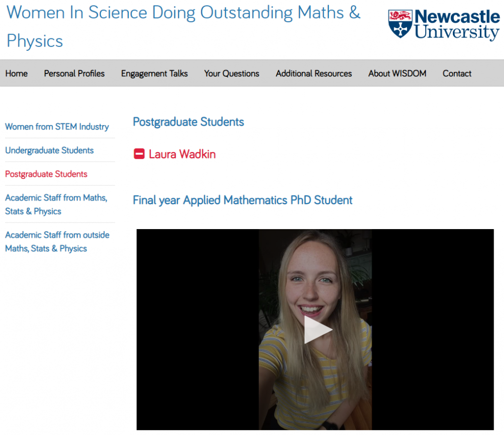Open Engagement Talks in navigation bar

coord(155,73)
